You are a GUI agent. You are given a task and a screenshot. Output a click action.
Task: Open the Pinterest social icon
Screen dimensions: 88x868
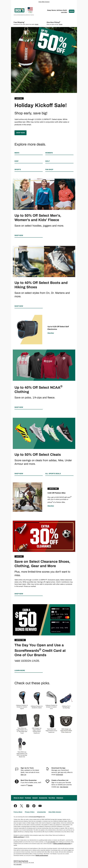coord(34,806)
